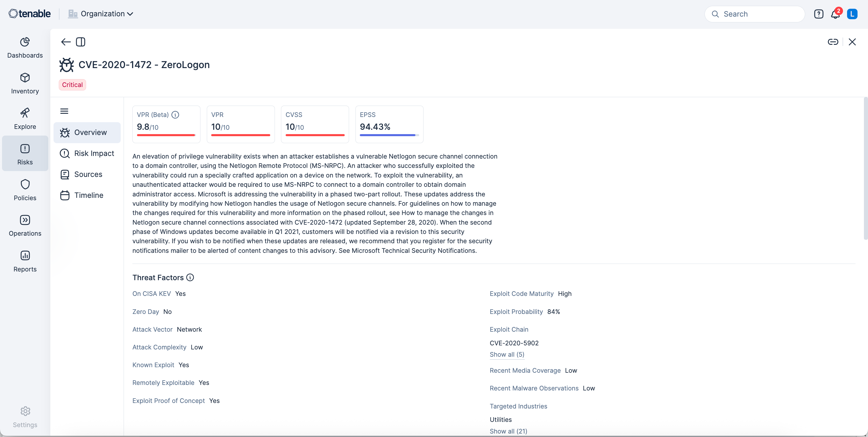The width and height of the screenshot is (868, 437).
Task: Toggle split panel view icon
Action: coord(81,42)
